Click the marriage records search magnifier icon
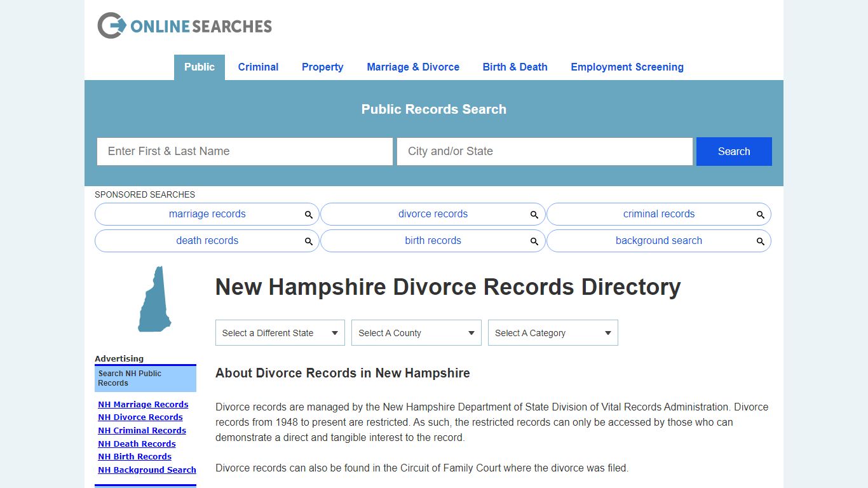868x488 pixels. [309, 215]
